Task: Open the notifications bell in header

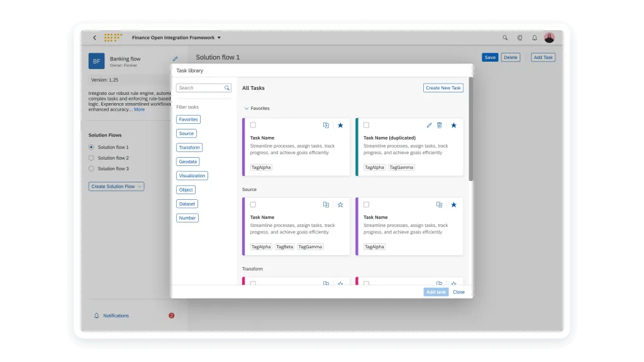Action: click(x=535, y=38)
